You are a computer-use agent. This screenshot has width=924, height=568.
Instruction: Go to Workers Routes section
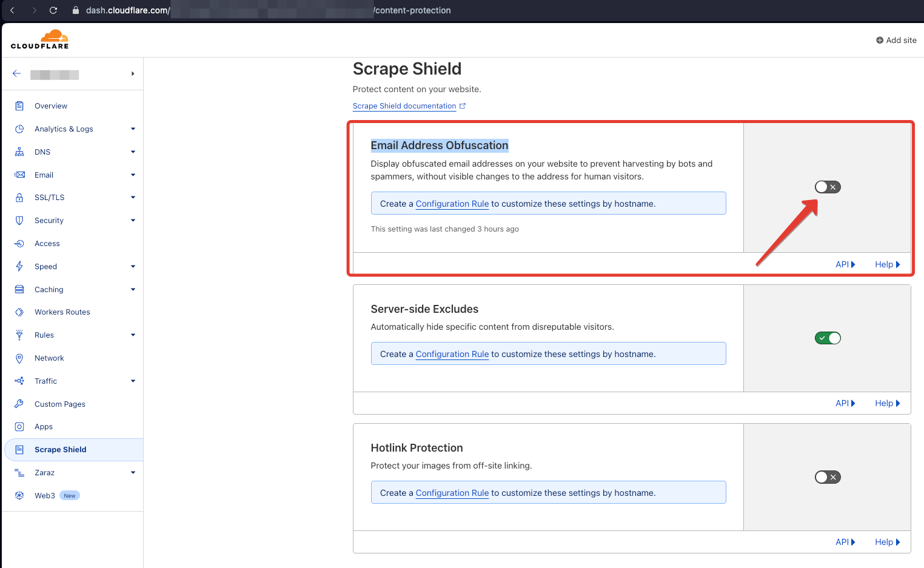click(x=62, y=312)
